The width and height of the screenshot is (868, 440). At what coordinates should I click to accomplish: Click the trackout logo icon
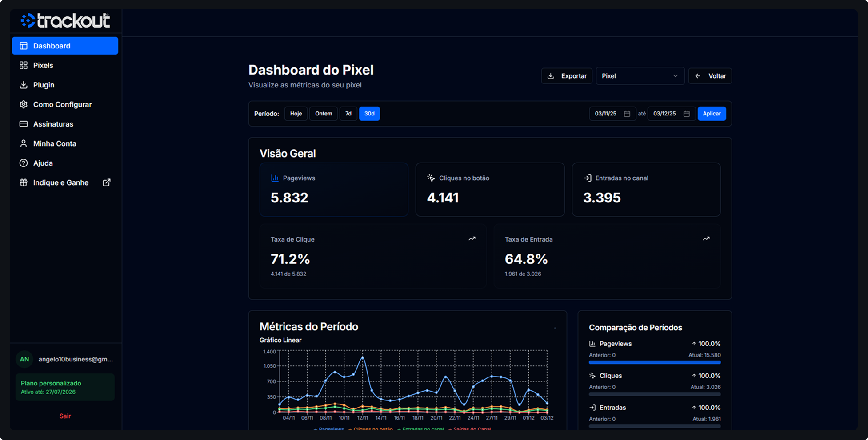click(28, 20)
